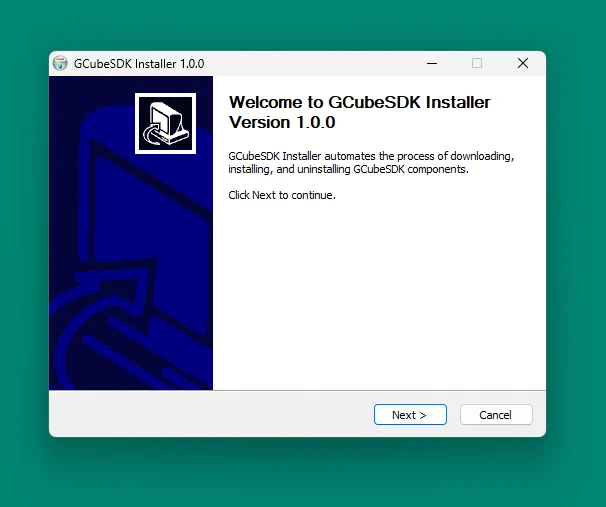Screen dimensions: 606x507
Task: Minimize the installer window
Action: [x=432, y=63]
